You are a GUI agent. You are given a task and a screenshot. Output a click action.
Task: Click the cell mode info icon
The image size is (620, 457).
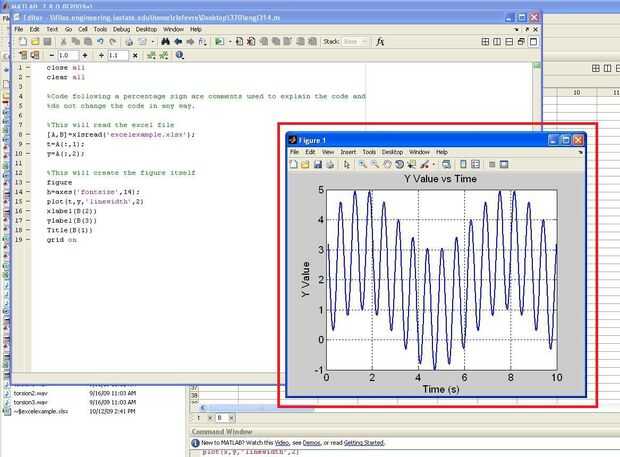pyautogui.click(x=180, y=55)
